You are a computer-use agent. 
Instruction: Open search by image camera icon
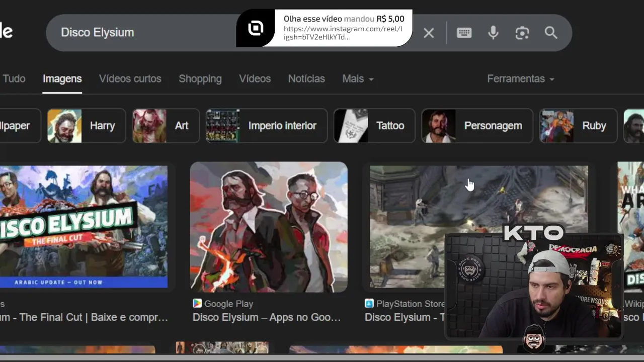(x=522, y=33)
